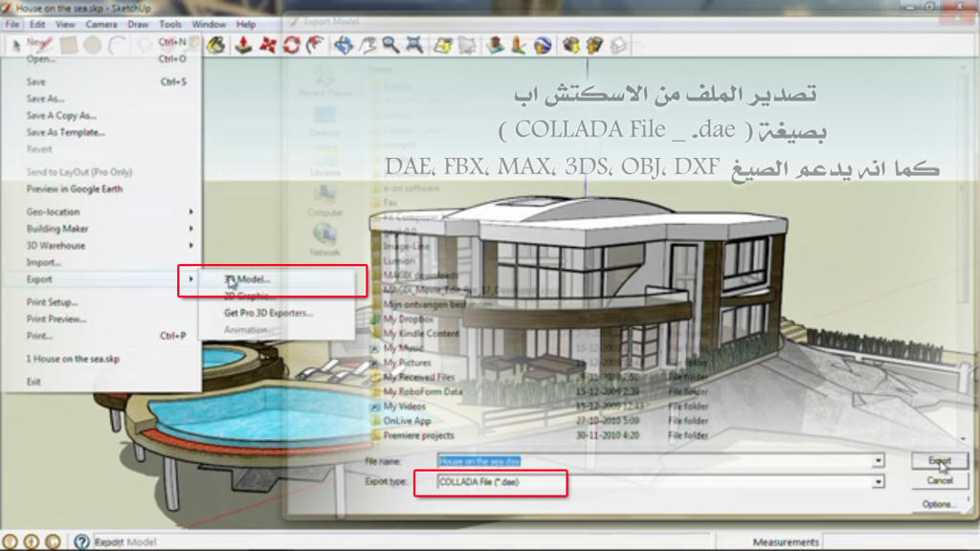This screenshot has height=551, width=980.
Task: Select the Offset tool
Action: [x=315, y=45]
